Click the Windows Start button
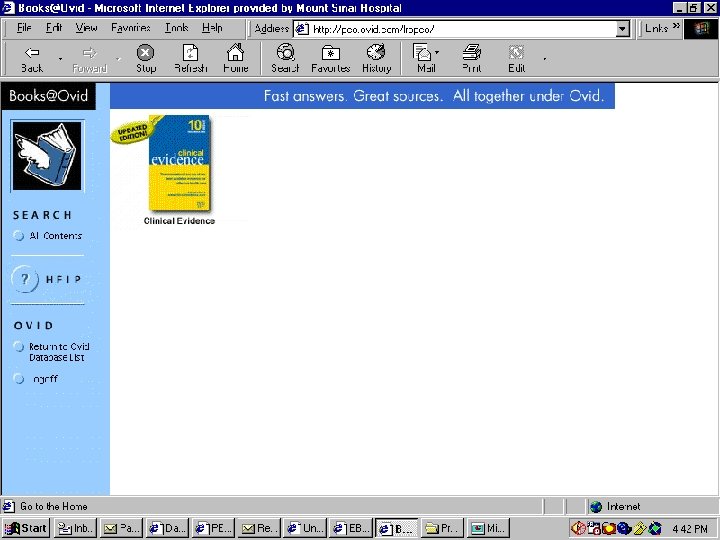Viewport: 720px width, 540px height. [26, 528]
